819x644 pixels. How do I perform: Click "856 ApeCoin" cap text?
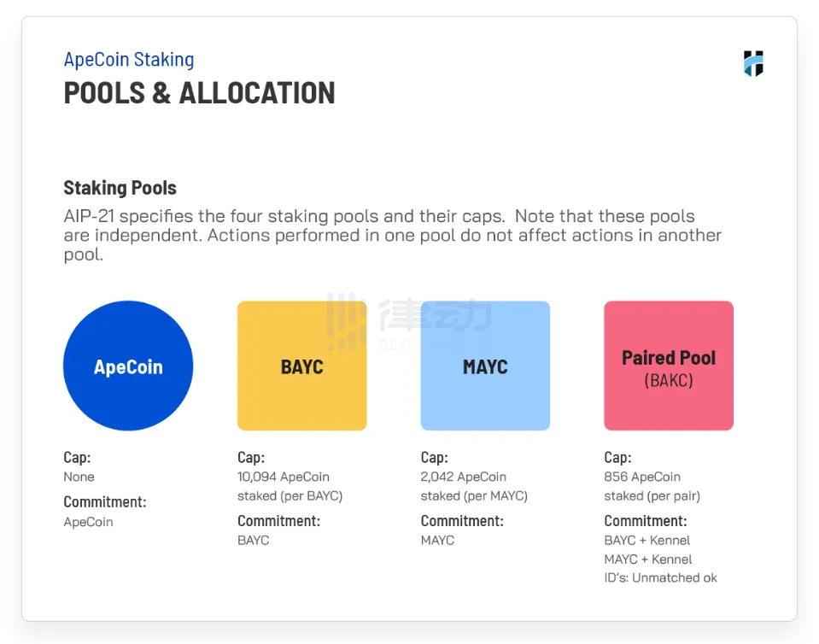pyautogui.click(x=641, y=477)
